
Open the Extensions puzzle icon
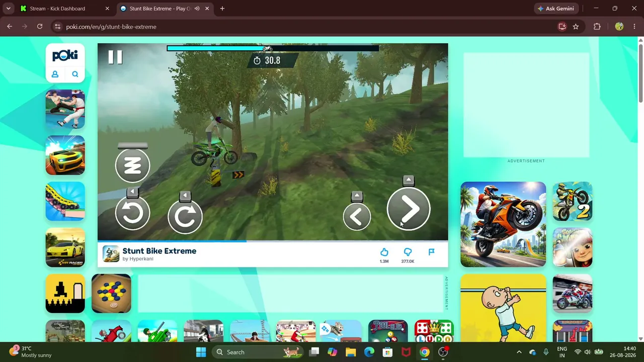point(597,27)
